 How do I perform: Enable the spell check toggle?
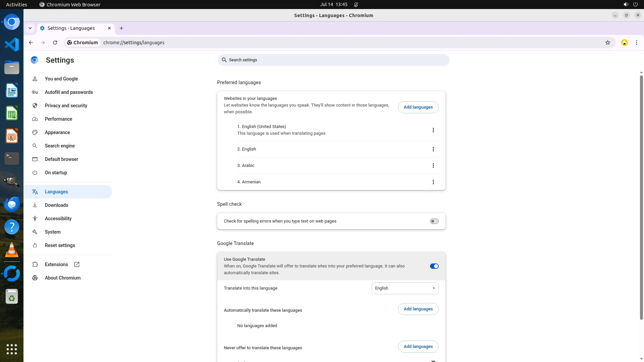434,221
